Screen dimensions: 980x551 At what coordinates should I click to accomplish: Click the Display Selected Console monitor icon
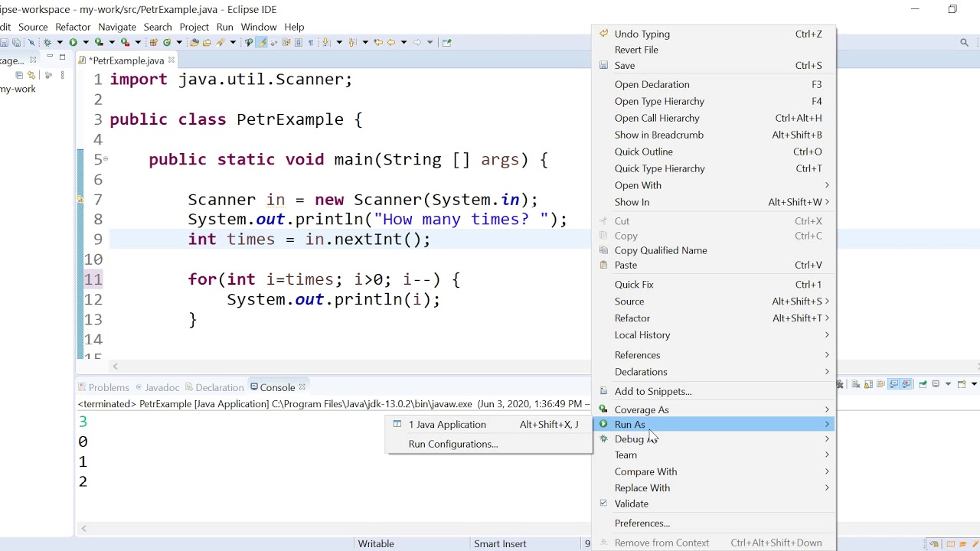click(x=936, y=384)
